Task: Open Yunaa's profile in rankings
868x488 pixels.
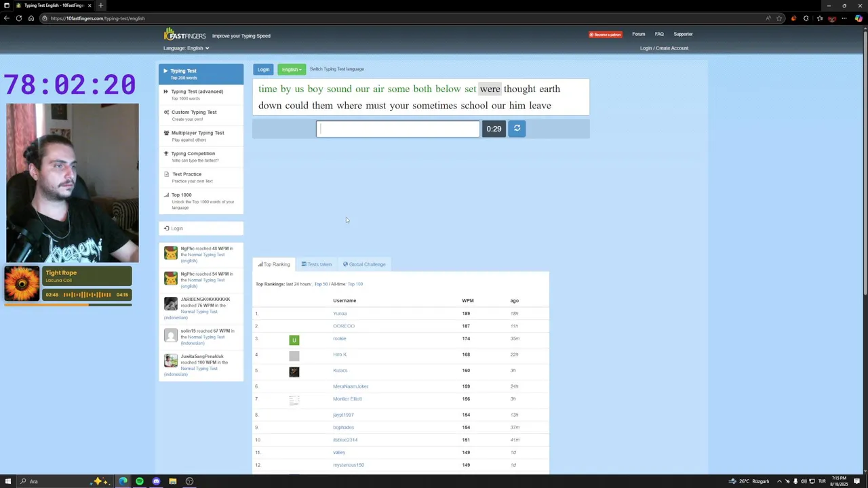Action: 340,313
